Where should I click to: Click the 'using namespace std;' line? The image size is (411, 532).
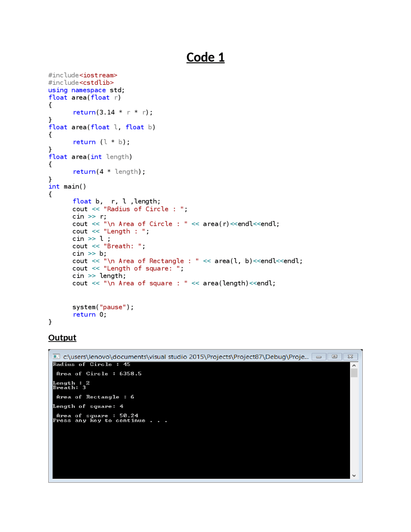click(x=86, y=90)
